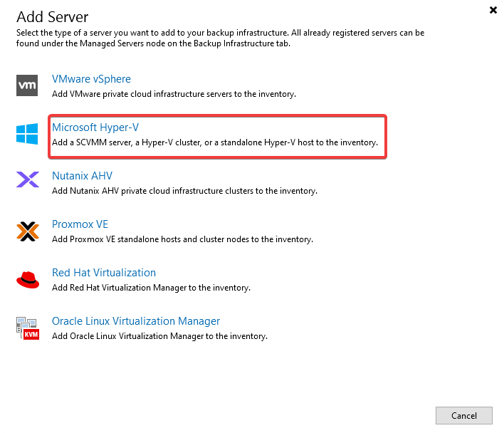Select the Red Hat Virtualization title link
504x433 pixels.
[104, 273]
